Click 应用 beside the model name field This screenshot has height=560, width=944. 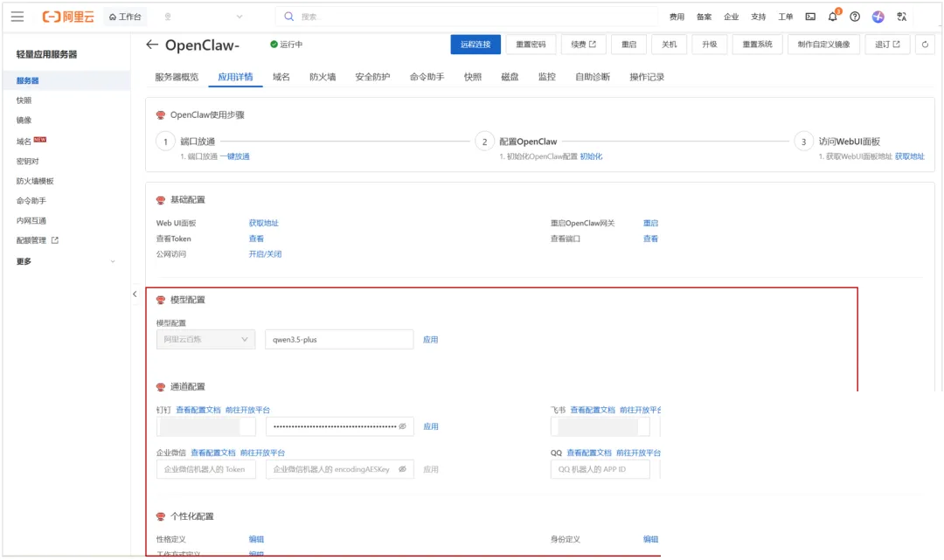click(x=430, y=340)
